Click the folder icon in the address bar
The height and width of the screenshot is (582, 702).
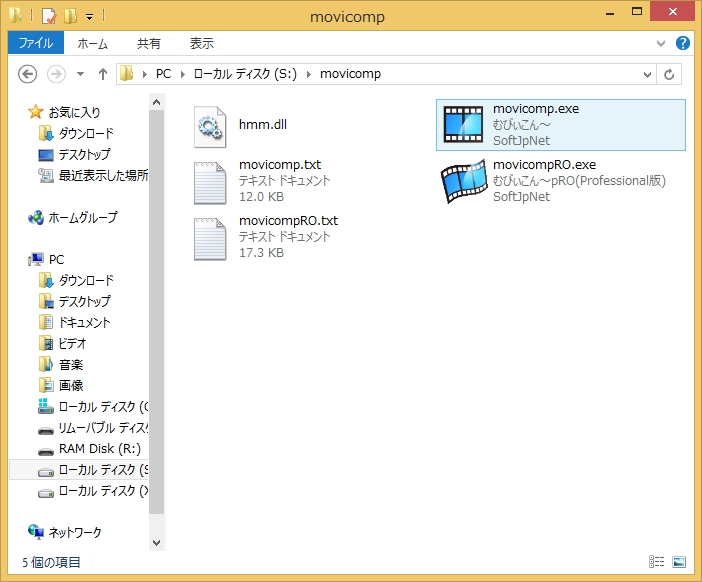click(127, 73)
